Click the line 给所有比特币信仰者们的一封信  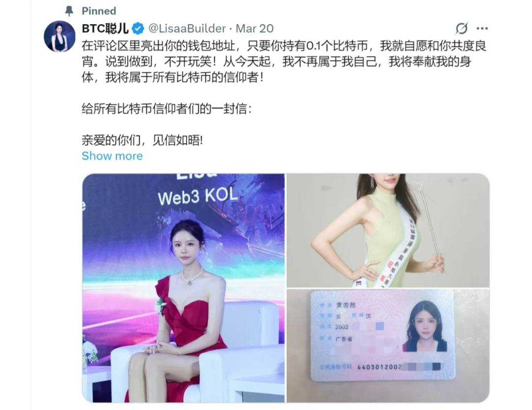[x=166, y=109]
